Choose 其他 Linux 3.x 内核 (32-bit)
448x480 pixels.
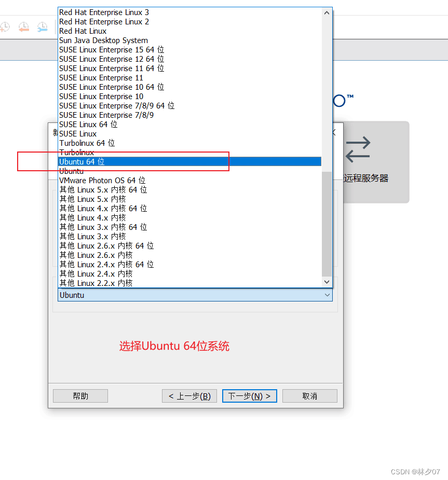pyautogui.click(x=189, y=237)
